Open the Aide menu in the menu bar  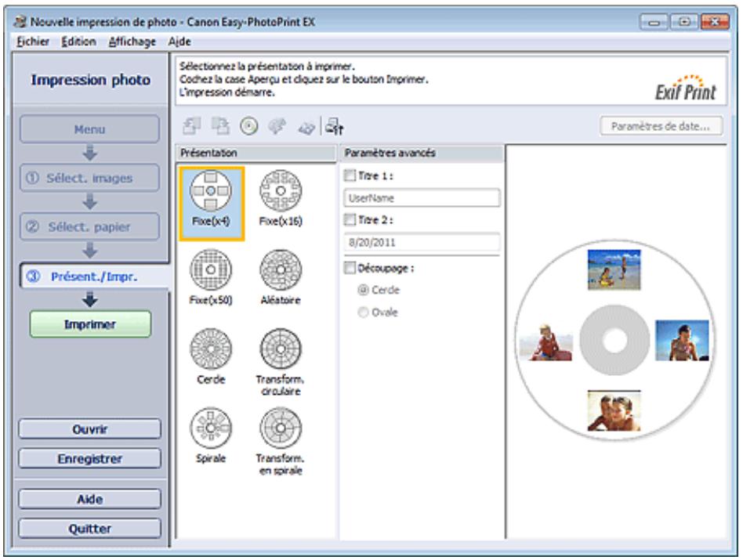[179, 42]
